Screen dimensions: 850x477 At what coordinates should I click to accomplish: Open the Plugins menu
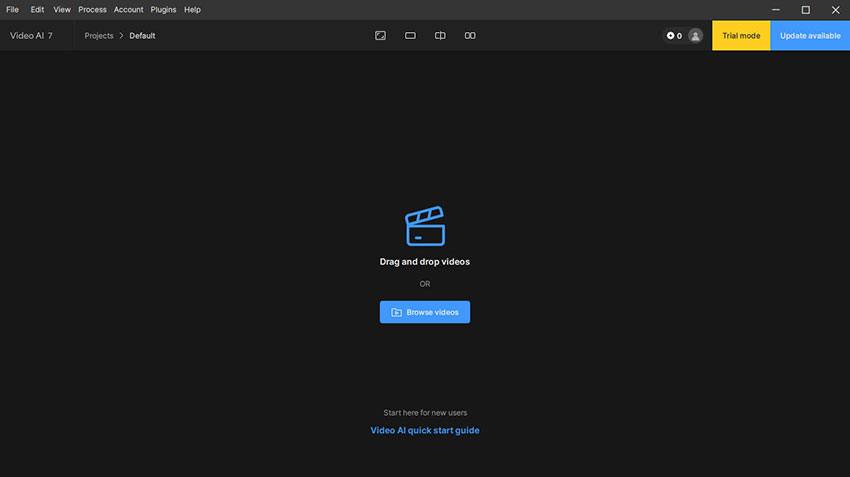pos(163,10)
